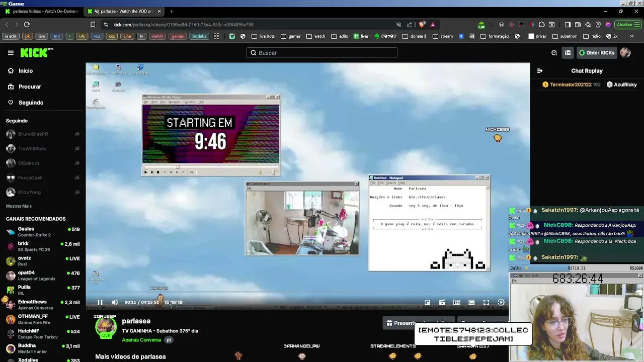The height and width of the screenshot is (362, 644).
Task: Click the Kick logo
Action: 36,53
